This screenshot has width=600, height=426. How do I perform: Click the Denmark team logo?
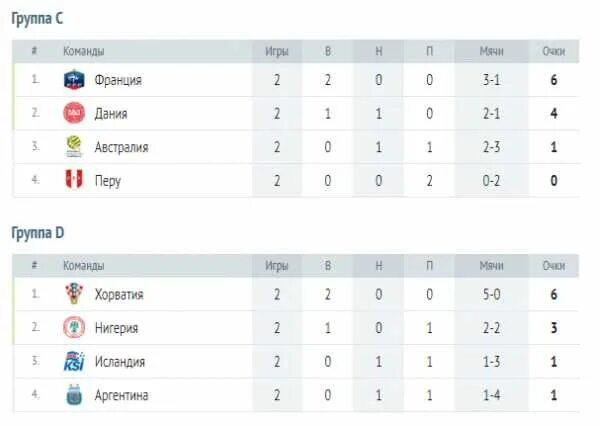coord(74,113)
